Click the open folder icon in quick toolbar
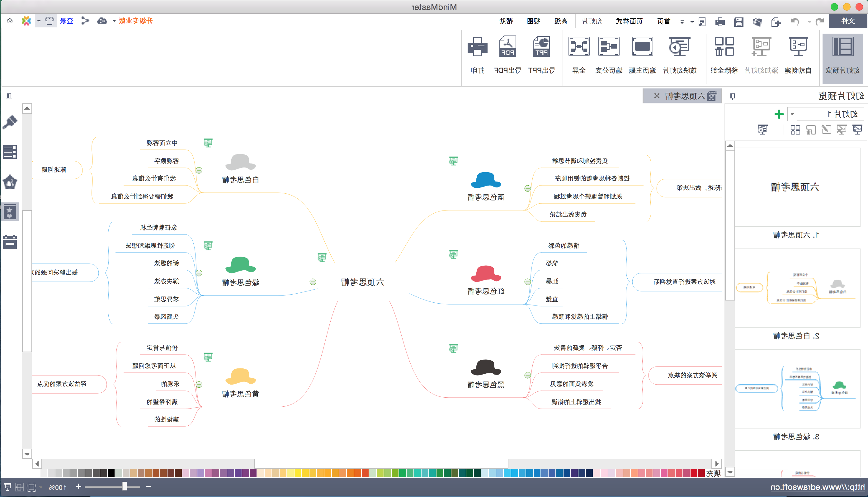 [x=757, y=21]
